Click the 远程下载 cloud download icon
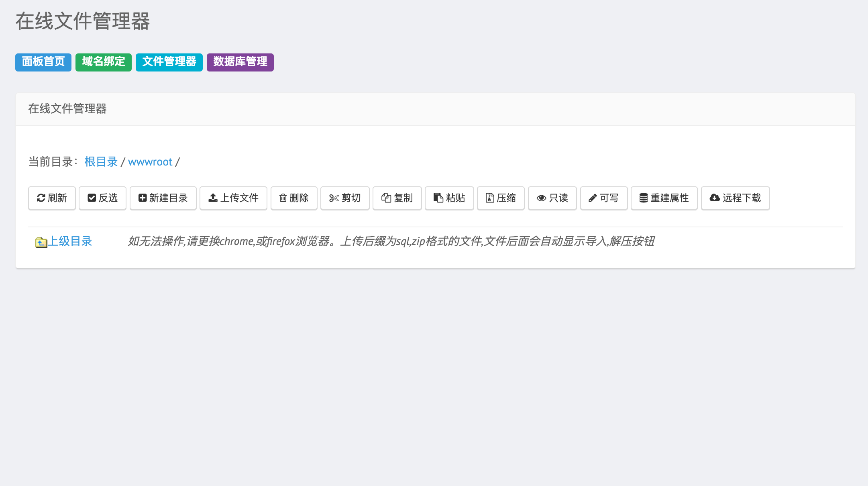 [x=735, y=198]
